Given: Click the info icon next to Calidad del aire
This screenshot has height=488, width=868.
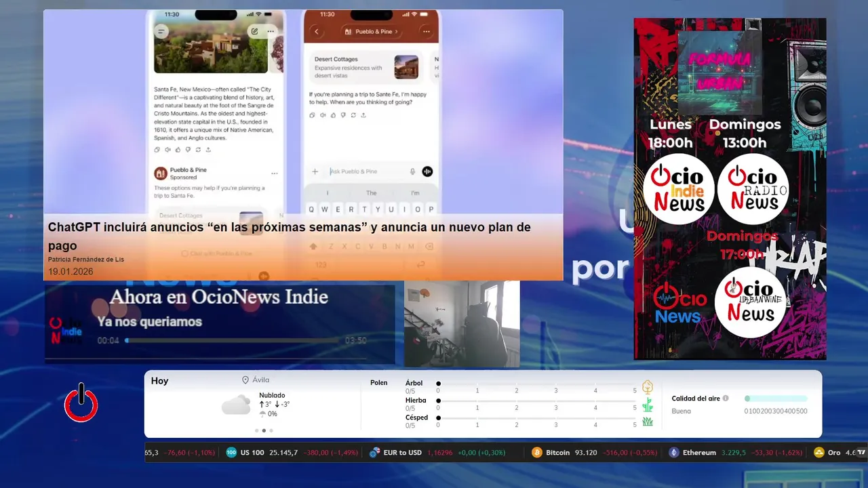Looking at the screenshot, I should point(726,399).
